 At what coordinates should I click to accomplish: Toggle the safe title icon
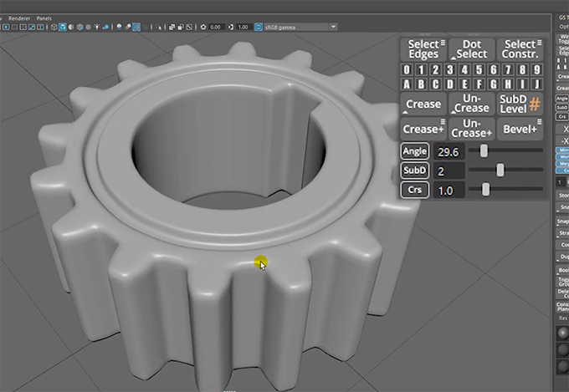[x=40, y=28]
